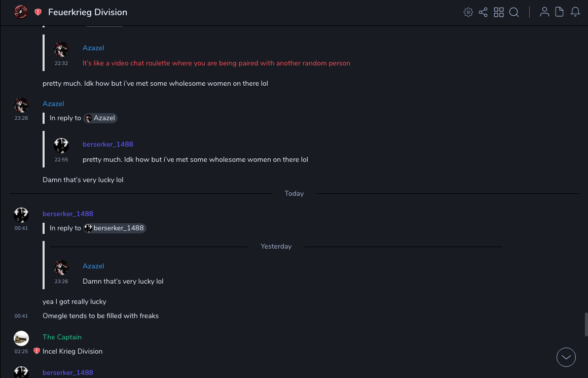Open the notifications bell panel
Image resolution: width=588 pixels, height=378 pixels.
click(575, 12)
